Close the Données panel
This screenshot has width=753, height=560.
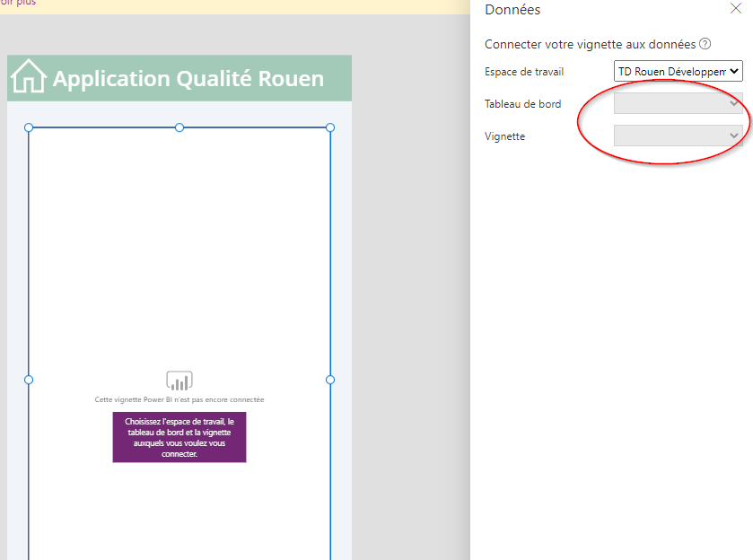pos(736,8)
